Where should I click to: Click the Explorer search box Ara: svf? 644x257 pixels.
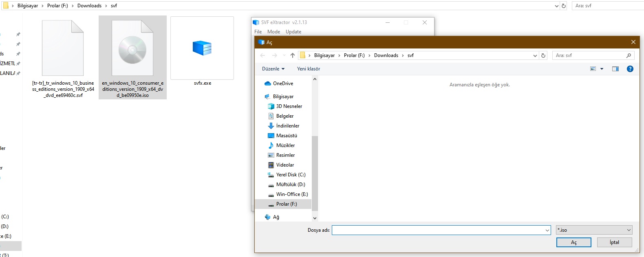pyautogui.click(x=607, y=6)
